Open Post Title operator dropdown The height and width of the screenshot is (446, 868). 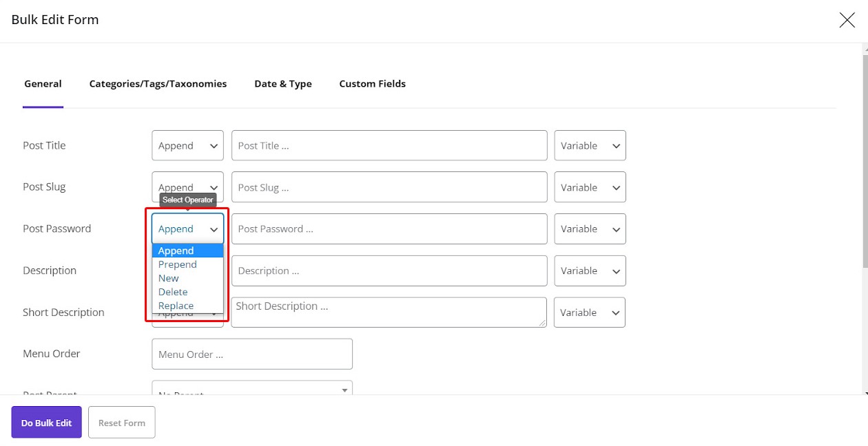(x=187, y=146)
